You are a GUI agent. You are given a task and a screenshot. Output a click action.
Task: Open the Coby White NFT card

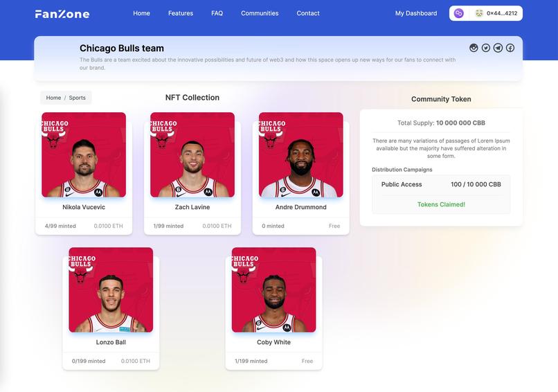tap(273, 309)
